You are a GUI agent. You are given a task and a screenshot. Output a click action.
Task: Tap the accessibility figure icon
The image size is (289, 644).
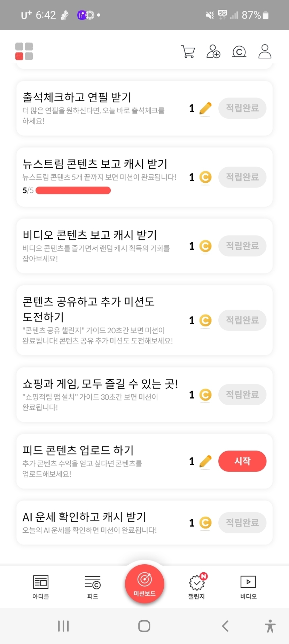coord(270,626)
